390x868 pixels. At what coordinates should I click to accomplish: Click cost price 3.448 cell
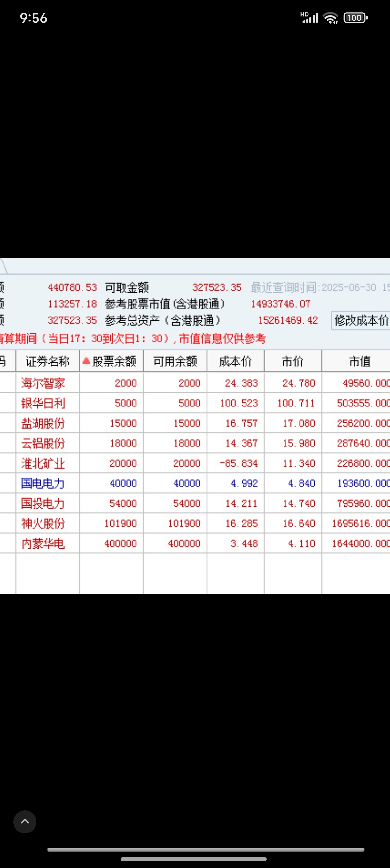[x=244, y=543]
